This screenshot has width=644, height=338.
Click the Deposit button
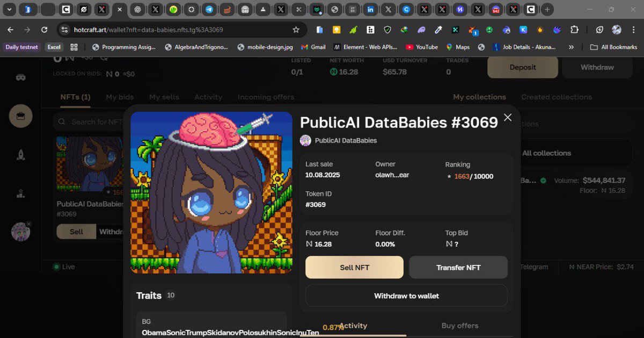[x=523, y=67]
